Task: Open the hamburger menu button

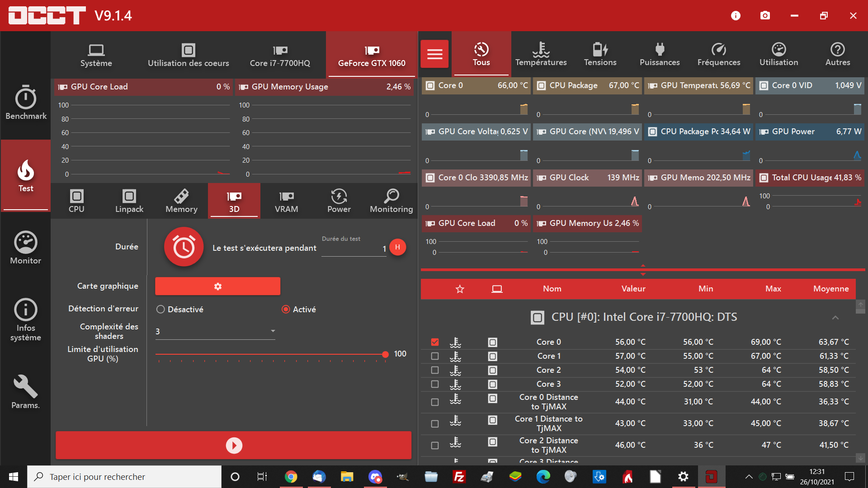Action: pos(434,54)
